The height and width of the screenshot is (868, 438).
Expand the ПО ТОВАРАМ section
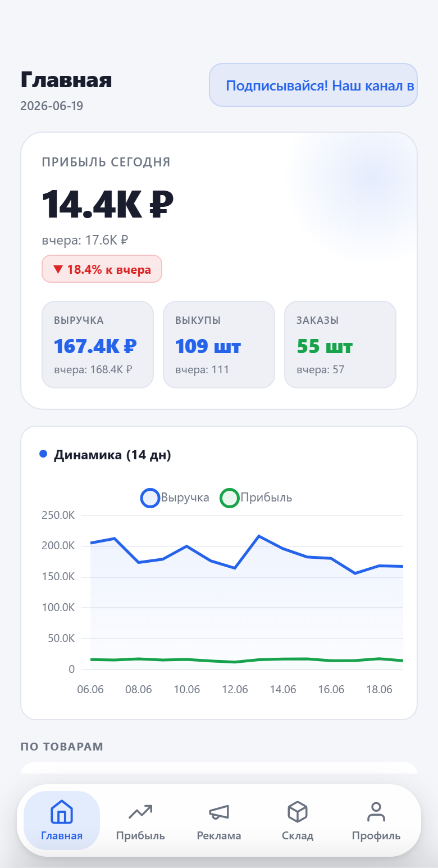pos(62,747)
